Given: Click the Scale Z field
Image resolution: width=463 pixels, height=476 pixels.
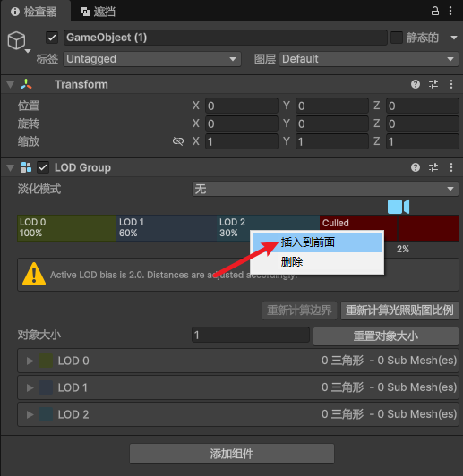Looking at the screenshot, I should tap(423, 141).
